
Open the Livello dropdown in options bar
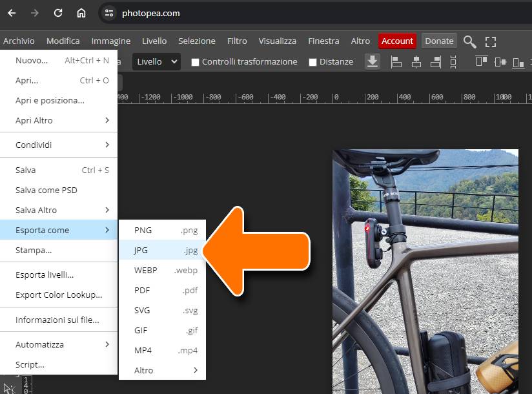click(156, 62)
